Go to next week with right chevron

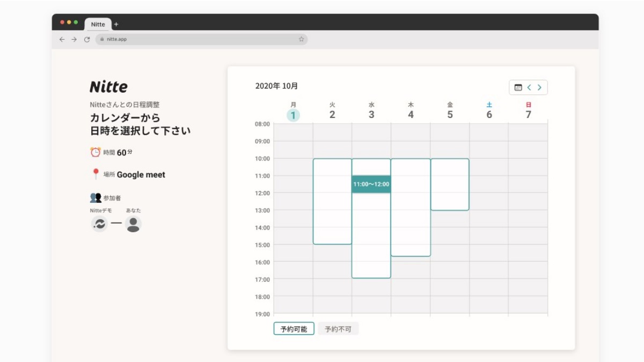pos(539,87)
